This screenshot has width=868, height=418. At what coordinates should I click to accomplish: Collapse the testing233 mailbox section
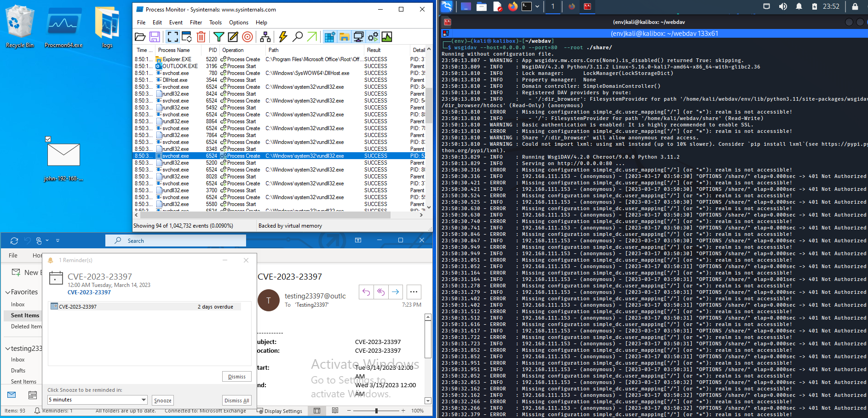pyautogui.click(x=8, y=348)
